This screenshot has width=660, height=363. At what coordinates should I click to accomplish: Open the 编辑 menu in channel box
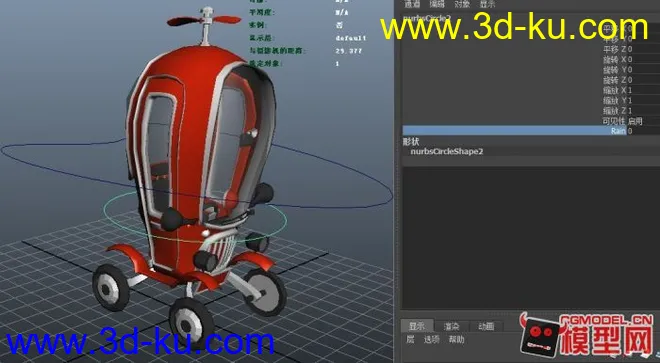(437, 4)
